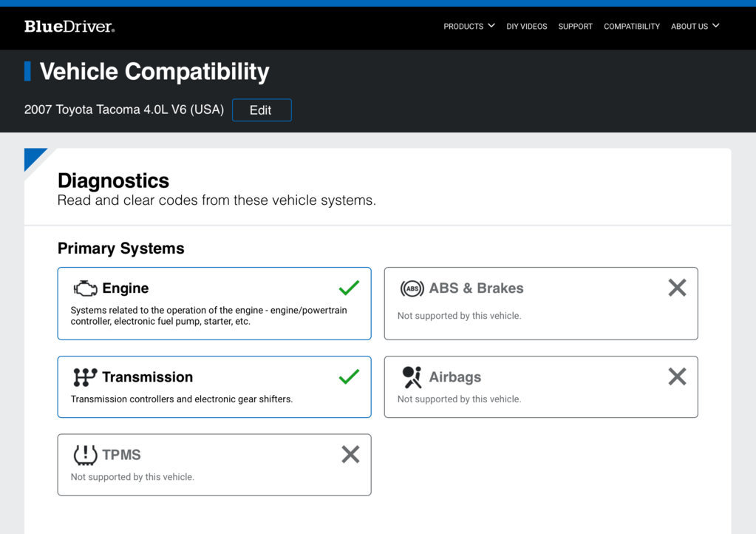Click the airbag icon

point(412,377)
